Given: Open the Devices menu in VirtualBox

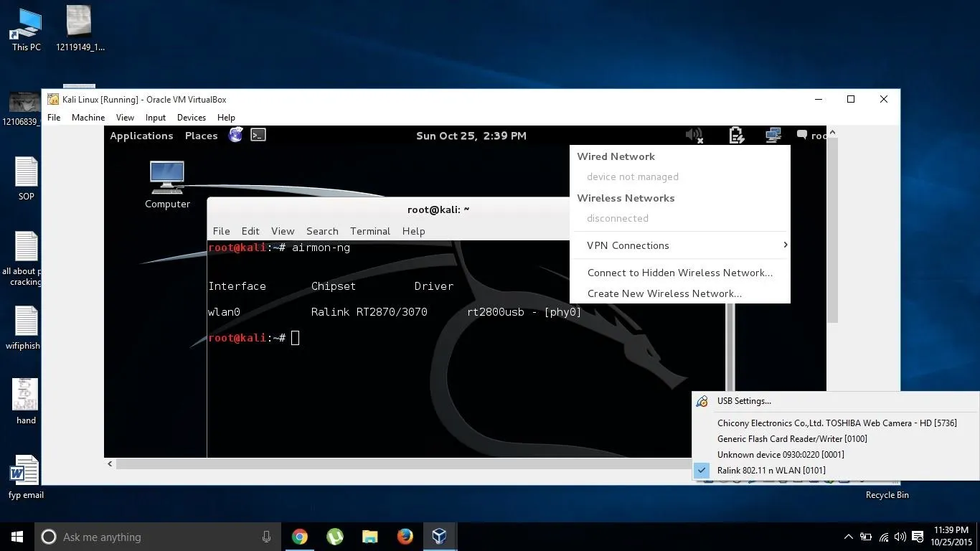Looking at the screenshot, I should click(x=191, y=118).
